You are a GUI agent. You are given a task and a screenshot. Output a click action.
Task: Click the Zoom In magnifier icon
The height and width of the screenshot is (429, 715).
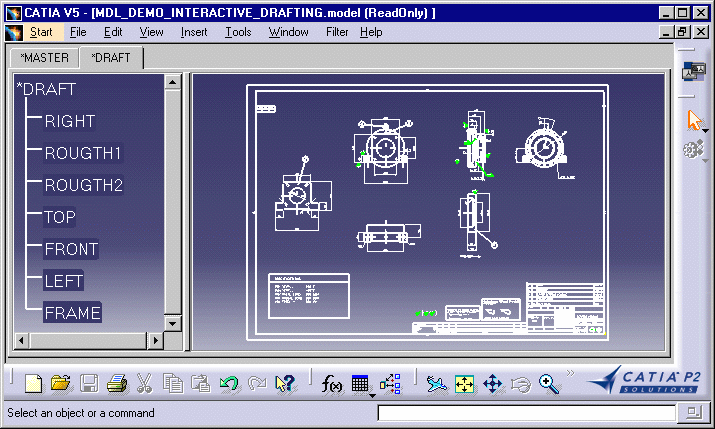pyautogui.click(x=548, y=383)
